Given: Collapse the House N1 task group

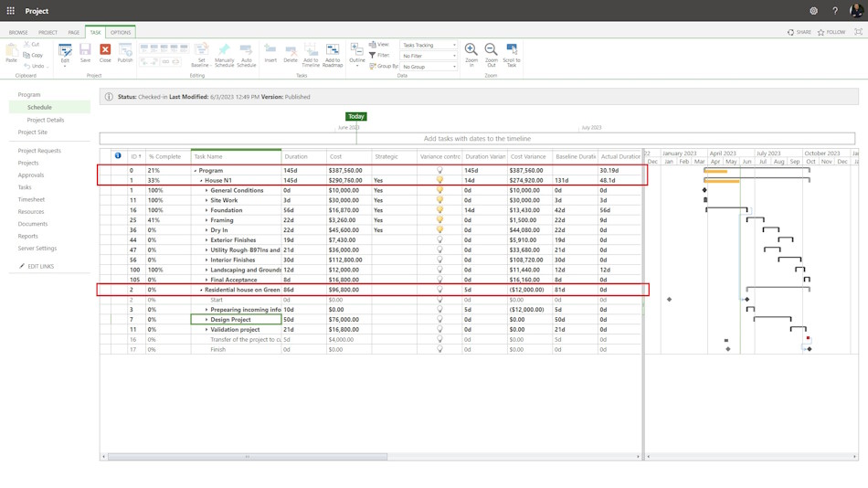Looking at the screenshot, I should (201, 181).
